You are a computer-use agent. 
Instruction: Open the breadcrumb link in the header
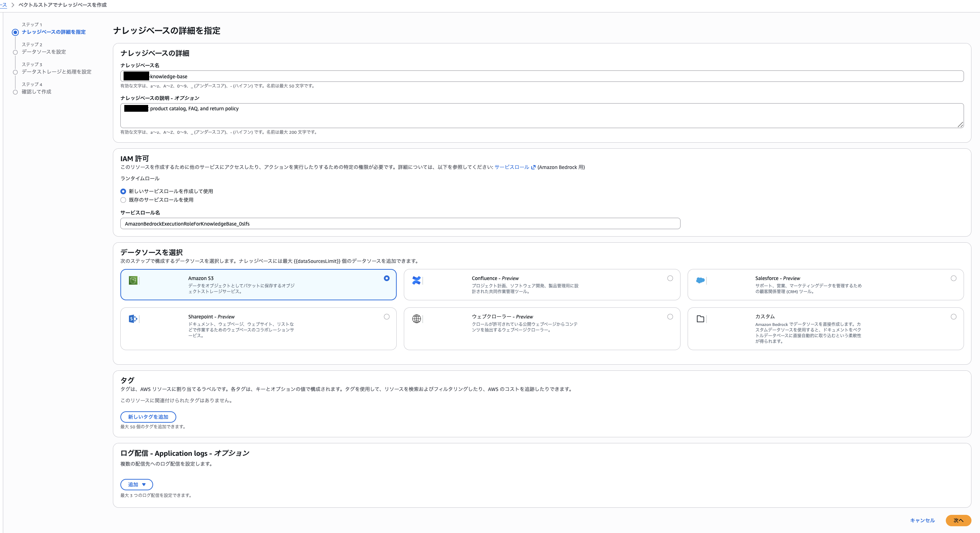tap(4, 5)
